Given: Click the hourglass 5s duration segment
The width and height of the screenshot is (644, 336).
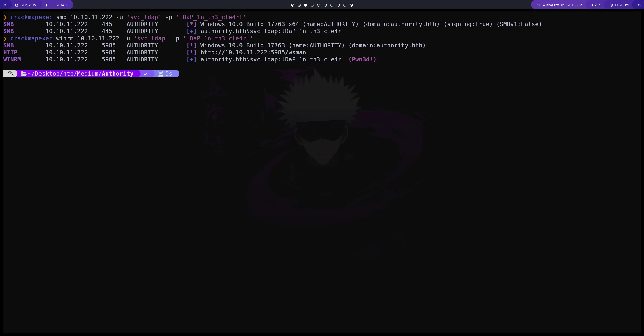Looking at the screenshot, I should pos(165,74).
